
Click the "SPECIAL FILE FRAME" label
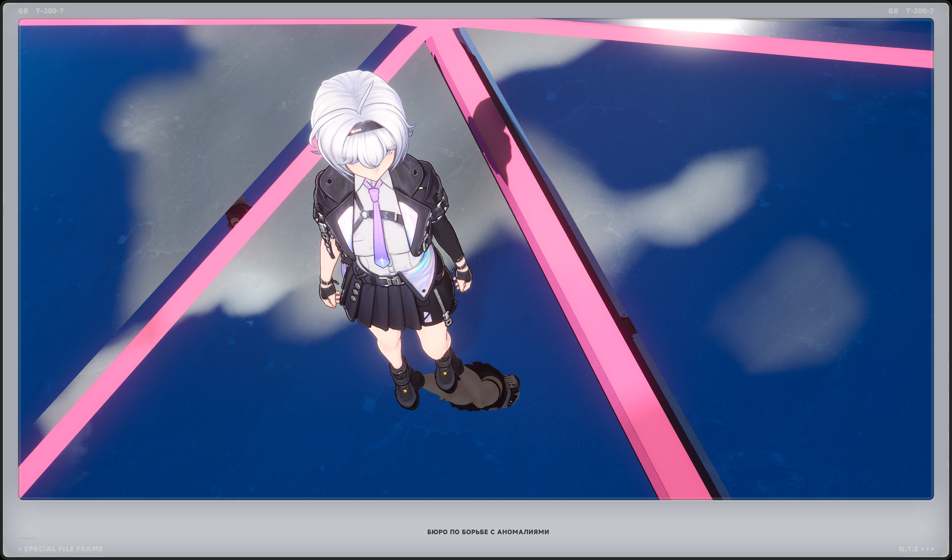(x=63, y=549)
